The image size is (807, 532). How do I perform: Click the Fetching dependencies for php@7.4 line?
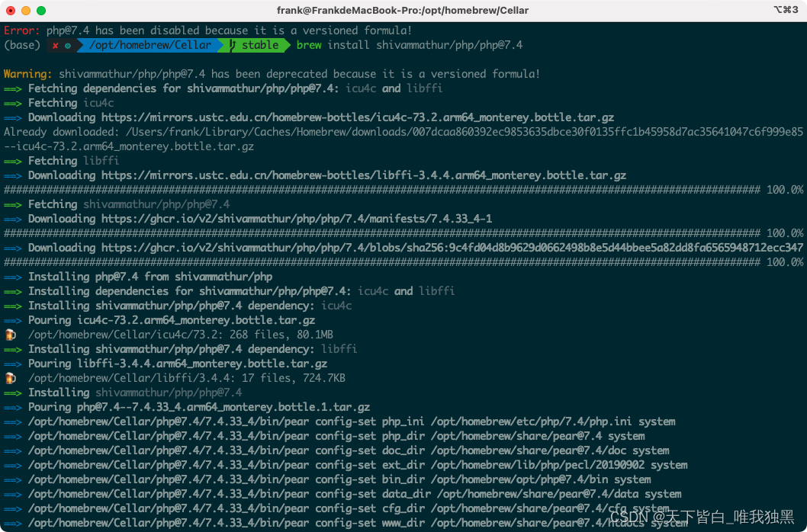pyautogui.click(x=223, y=88)
